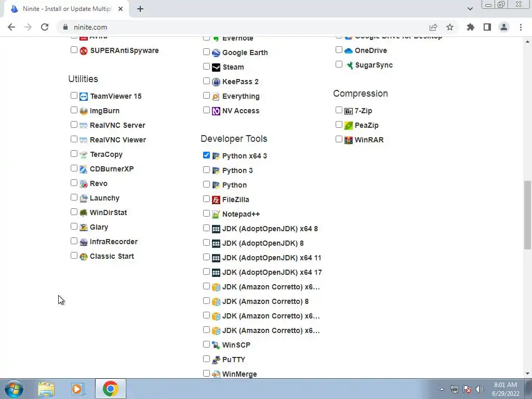Click the PuTTY icon

coord(216,360)
